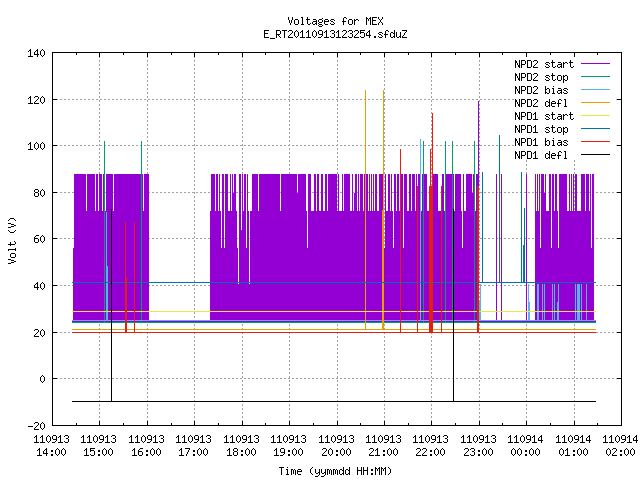Click the green NPD2 stop legend line

click(595, 77)
